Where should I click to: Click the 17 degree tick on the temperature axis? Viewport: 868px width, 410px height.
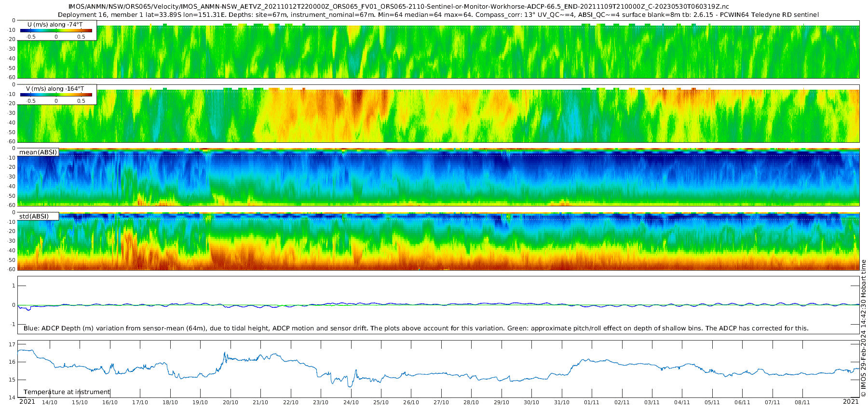coord(12,344)
